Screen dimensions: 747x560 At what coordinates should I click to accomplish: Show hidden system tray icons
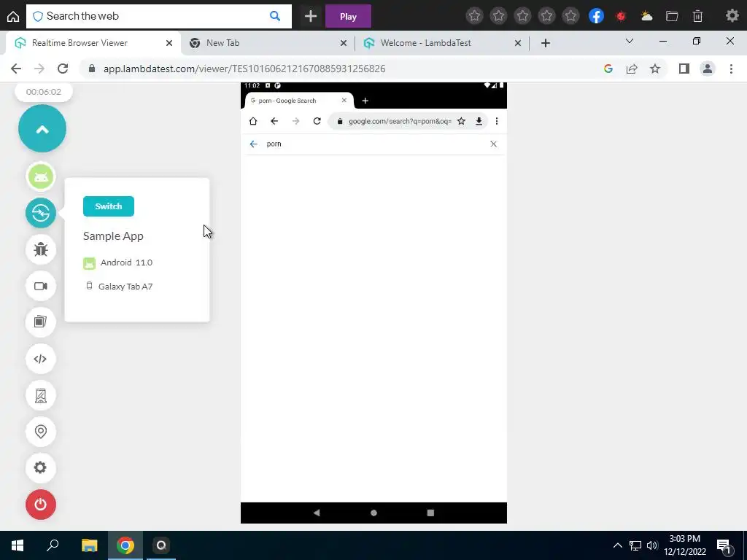[x=617, y=545]
